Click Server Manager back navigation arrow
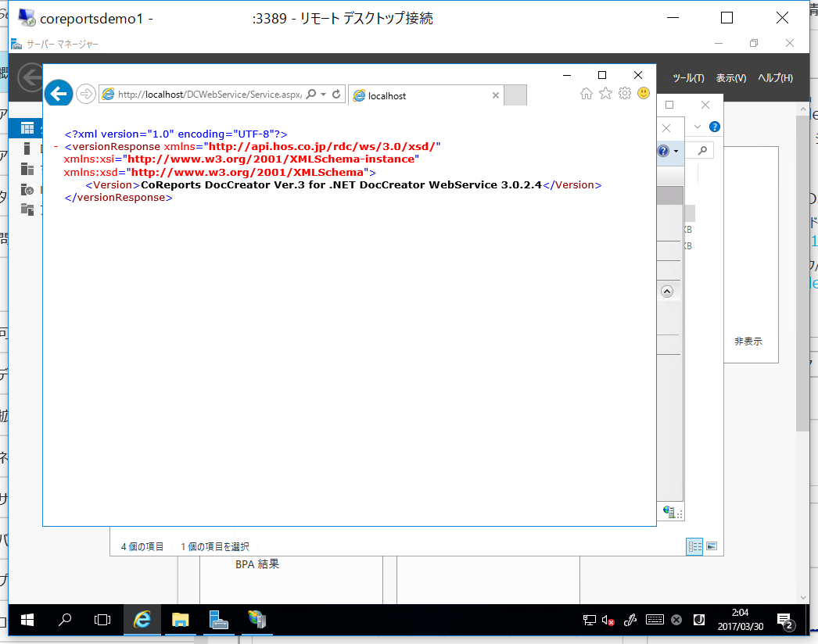 pos(30,77)
